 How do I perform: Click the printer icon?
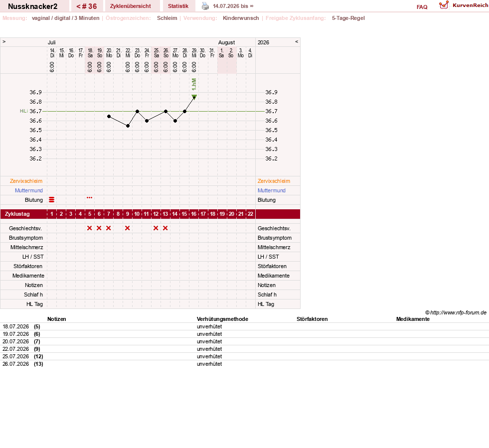point(205,6)
